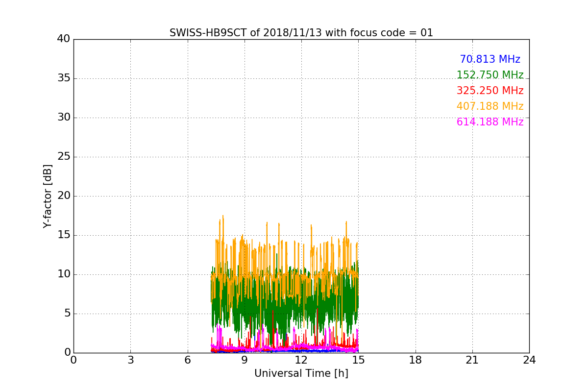This screenshot has height=392, width=588.
Task: Select the green 152.750 MHz legend label
Action: point(490,75)
